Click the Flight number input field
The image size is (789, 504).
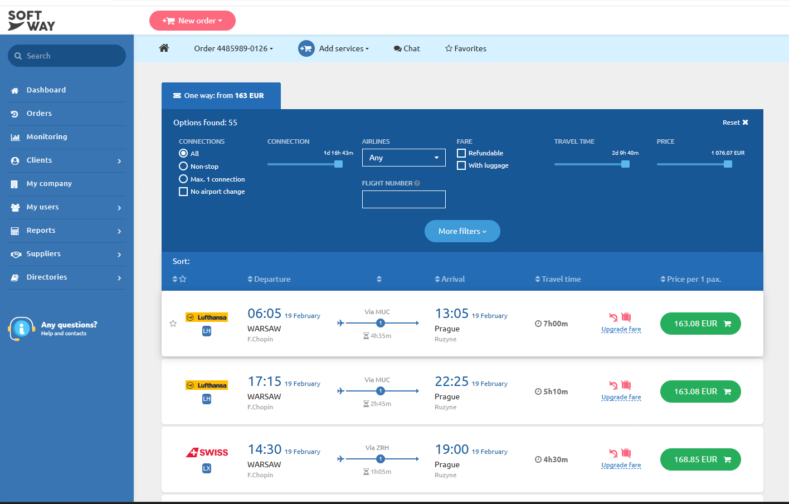[403, 199]
